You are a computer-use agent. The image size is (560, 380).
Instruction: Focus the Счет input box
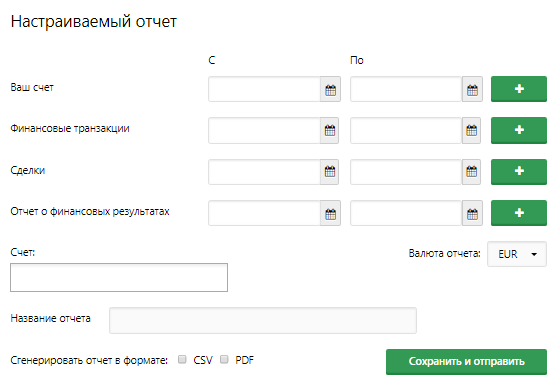coord(119,278)
